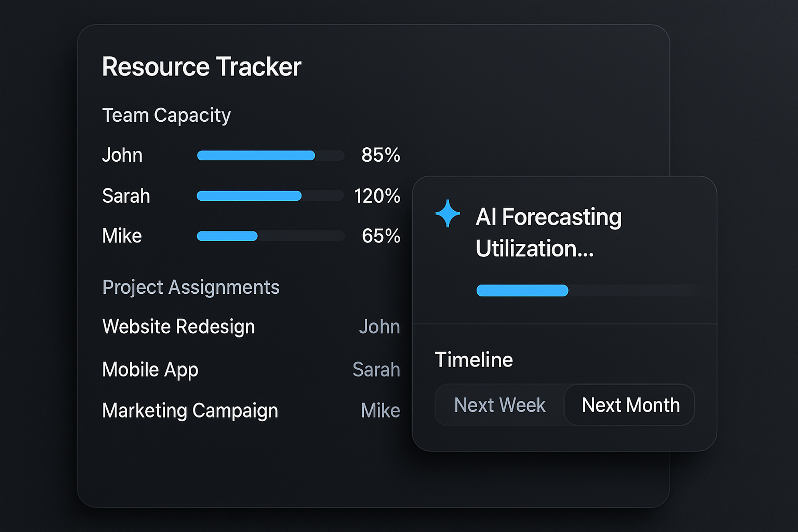Click the Project Assignments section header
The width and height of the screenshot is (798, 532).
[x=191, y=287]
